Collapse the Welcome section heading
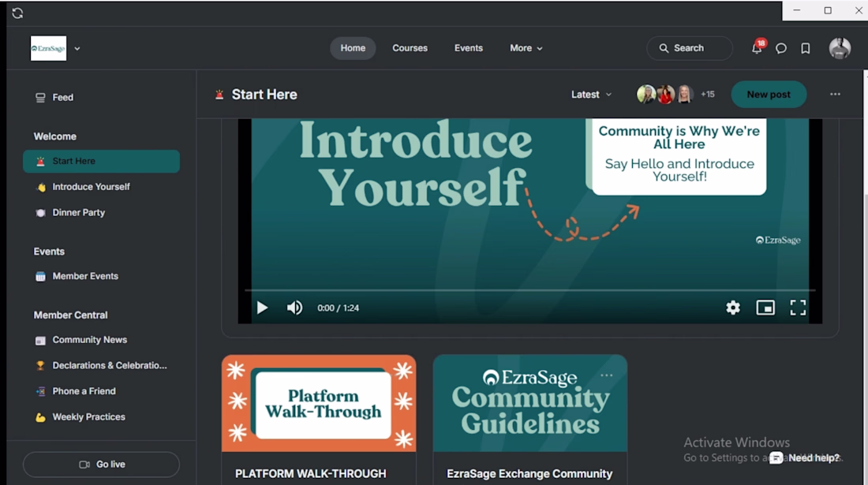 click(54, 136)
